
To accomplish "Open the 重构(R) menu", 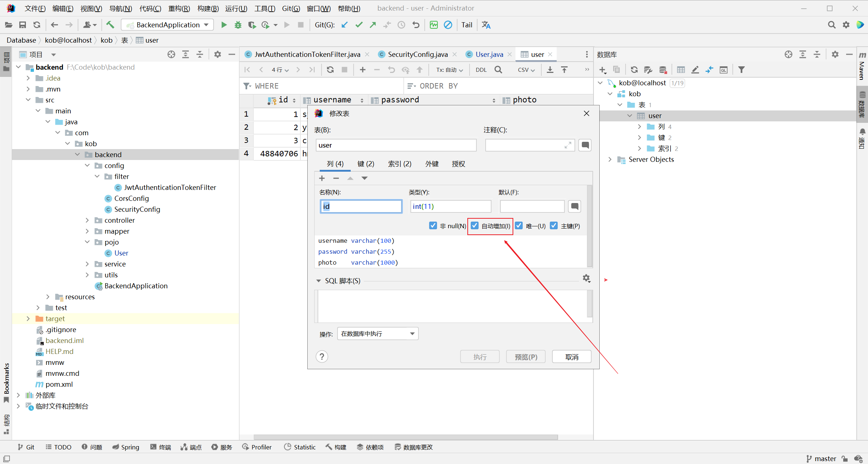I will coord(179,8).
